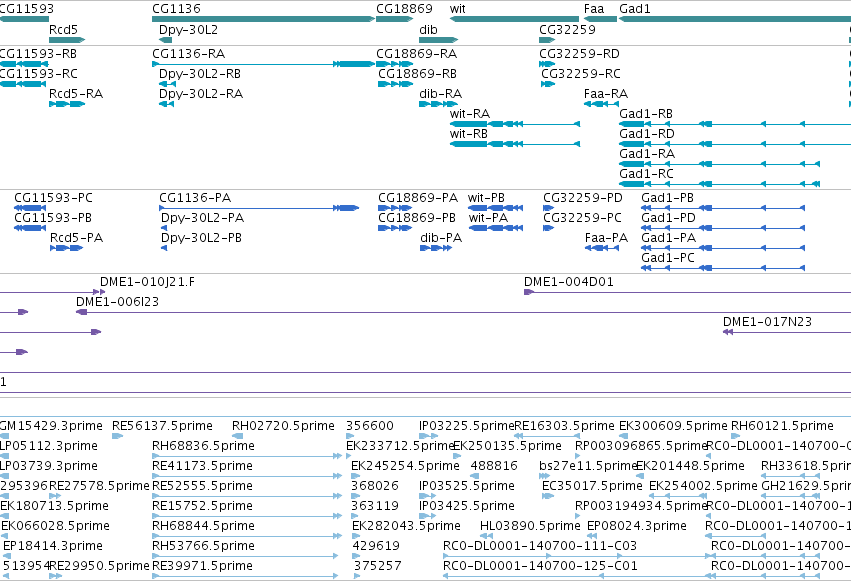Select the wit-RB transcript label
This screenshot has height=581, width=851.
[469, 133]
